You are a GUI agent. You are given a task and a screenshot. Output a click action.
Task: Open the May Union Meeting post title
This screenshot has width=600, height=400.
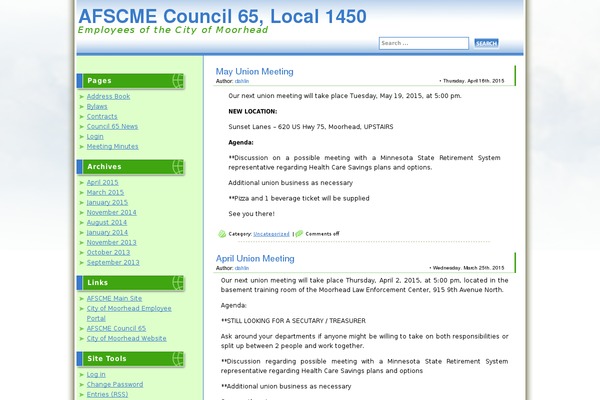(254, 72)
